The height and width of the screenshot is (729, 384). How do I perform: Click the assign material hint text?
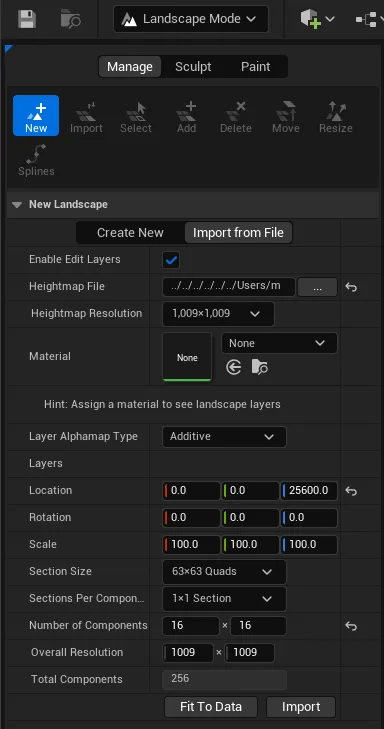(x=162, y=404)
